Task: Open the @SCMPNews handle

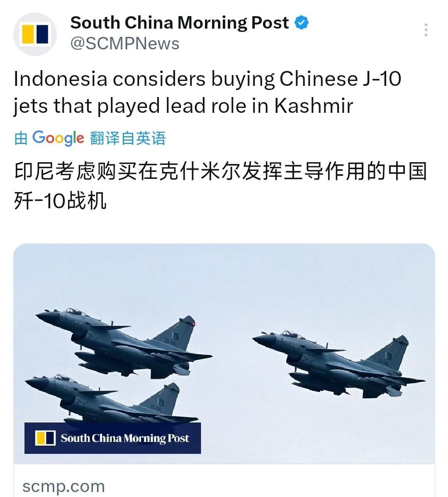Action: (x=125, y=44)
